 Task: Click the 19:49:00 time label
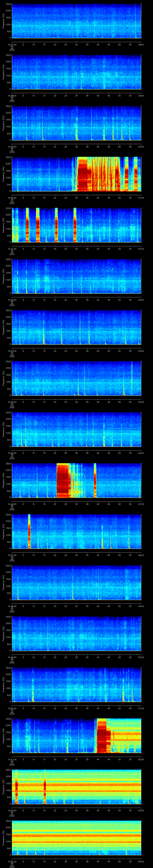[x=12, y=657]
